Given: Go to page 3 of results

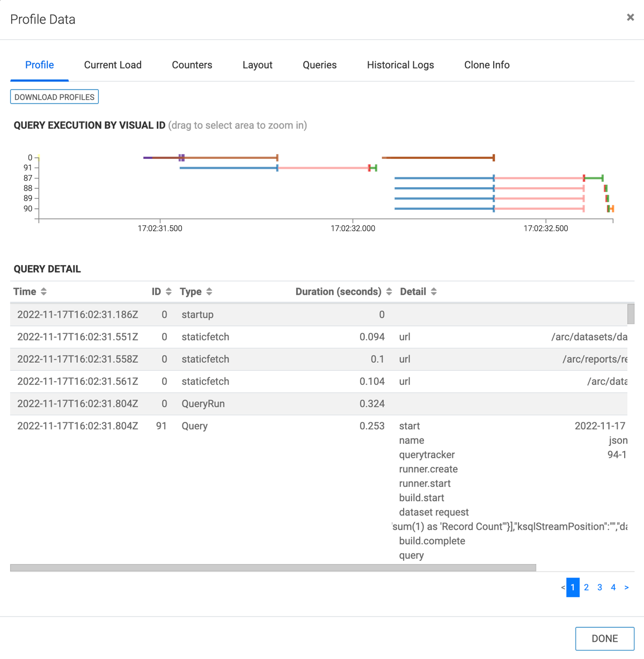Looking at the screenshot, I should (599, 588).
